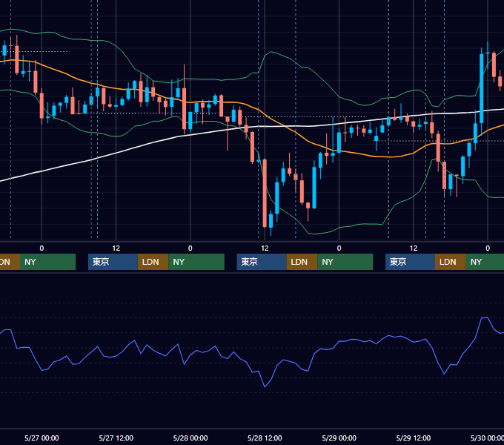
Task: Click the tall red candle at 5/28 12:00
Action: click(265, 193)
